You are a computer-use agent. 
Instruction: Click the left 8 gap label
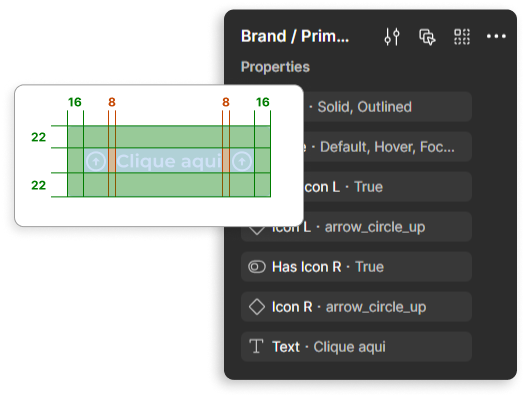coord(112,102)
